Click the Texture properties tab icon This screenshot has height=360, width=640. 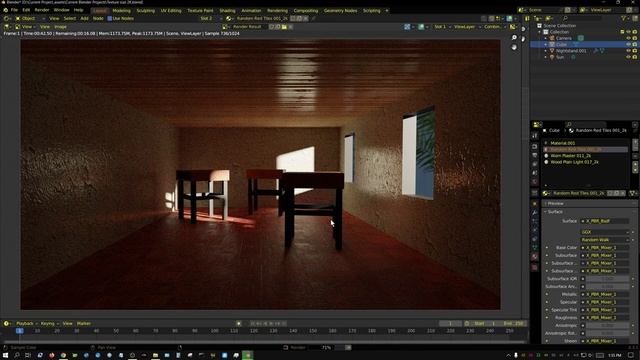(535, 267)
